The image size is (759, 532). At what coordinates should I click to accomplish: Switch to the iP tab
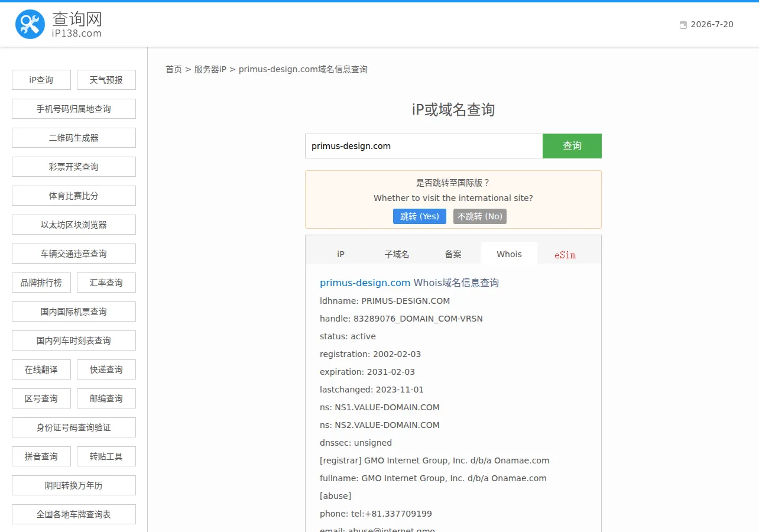click(x=340, y=254)
